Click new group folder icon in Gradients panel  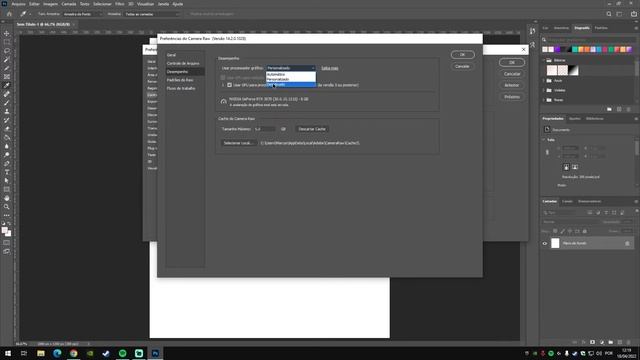tap(609, 109)
